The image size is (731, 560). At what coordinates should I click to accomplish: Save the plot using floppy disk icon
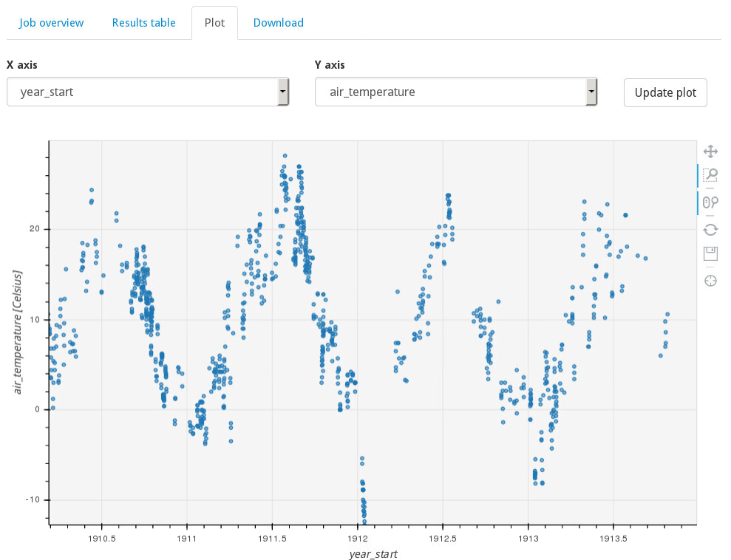click(x=710, y=254)
